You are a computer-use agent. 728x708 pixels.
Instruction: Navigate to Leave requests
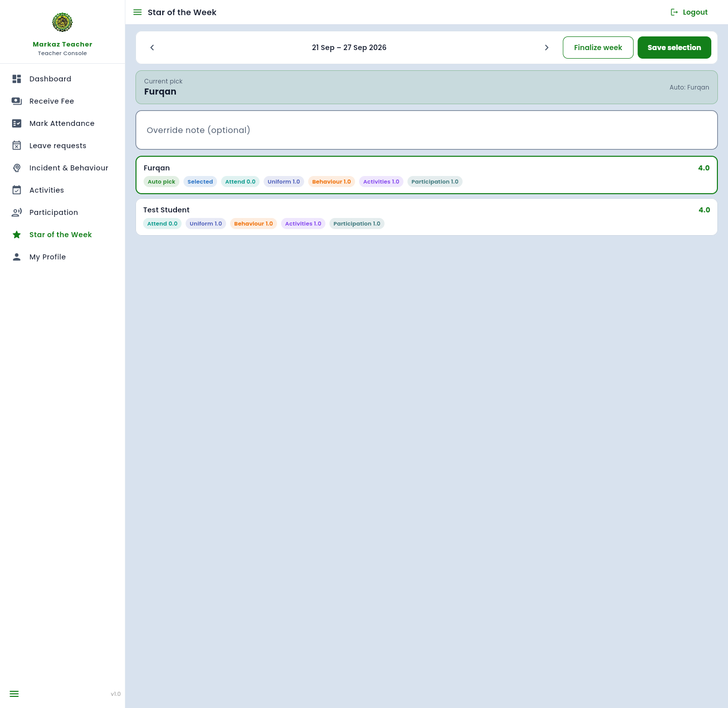[63, 146]
